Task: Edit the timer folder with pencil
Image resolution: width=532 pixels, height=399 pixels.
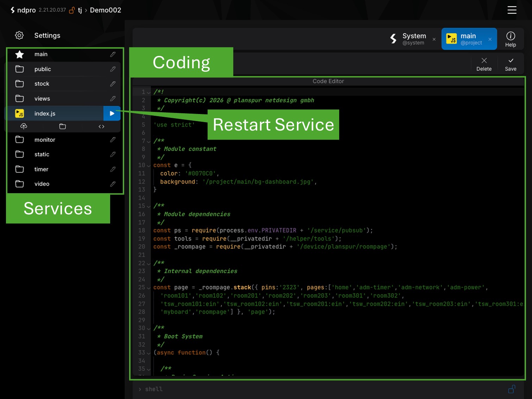Action: tap(113, 169)
